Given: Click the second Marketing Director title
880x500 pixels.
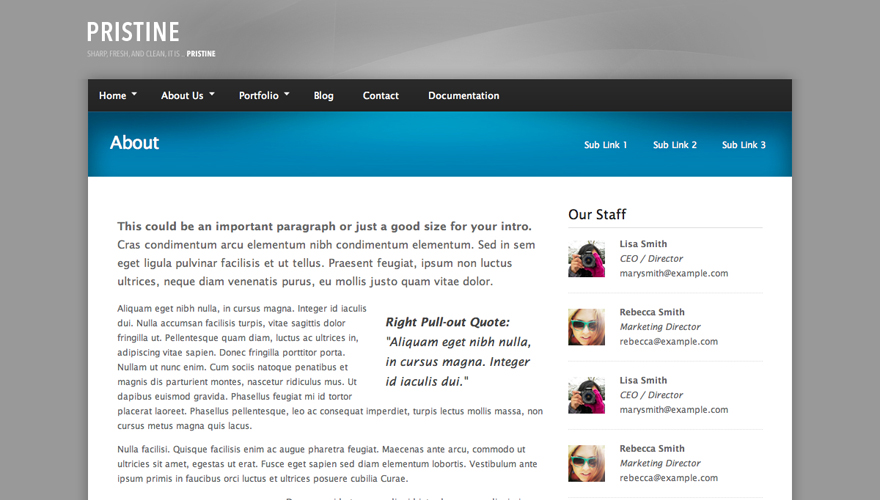Looking at the screenshot, I should tap(660, 463).
